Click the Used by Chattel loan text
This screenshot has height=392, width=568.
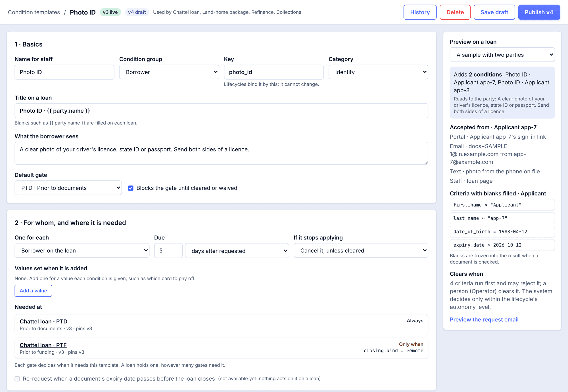(227, 12)
